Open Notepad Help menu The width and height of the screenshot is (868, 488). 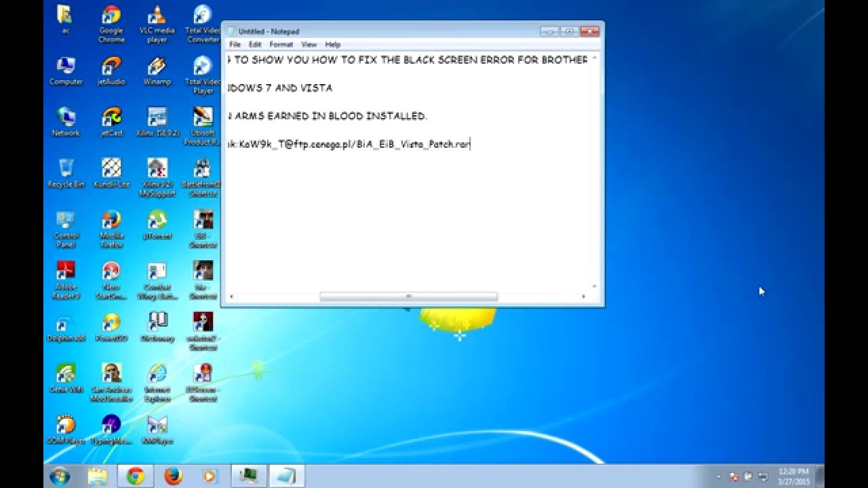332,45
